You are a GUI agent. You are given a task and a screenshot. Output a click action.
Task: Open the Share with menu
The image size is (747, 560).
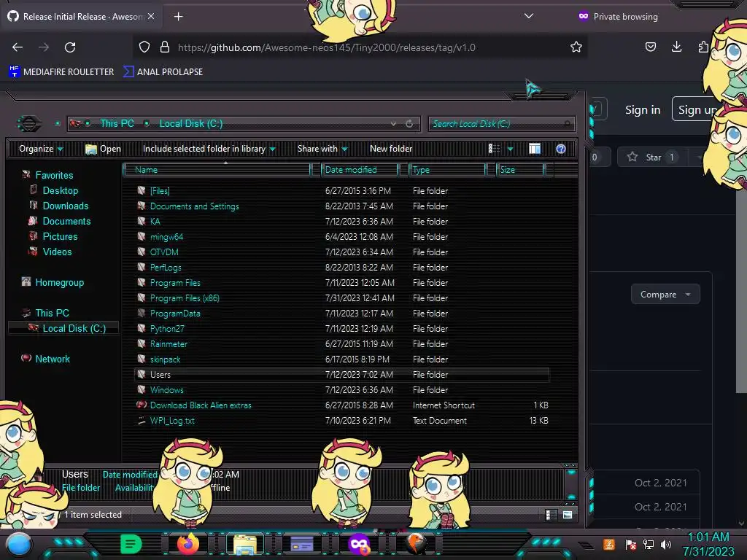click(322, 149)
